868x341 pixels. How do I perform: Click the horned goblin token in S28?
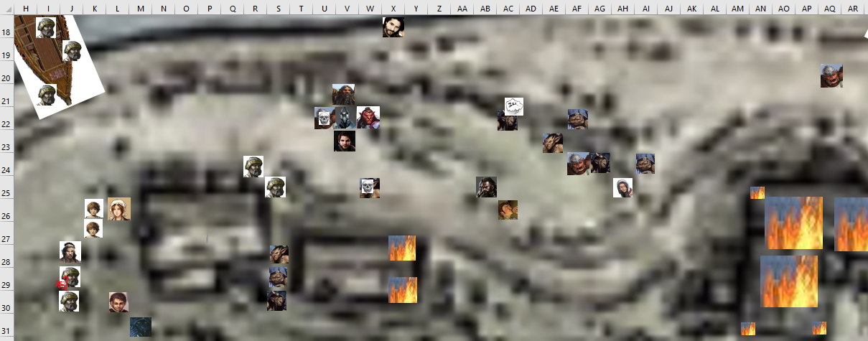click(x=279, y=253)
